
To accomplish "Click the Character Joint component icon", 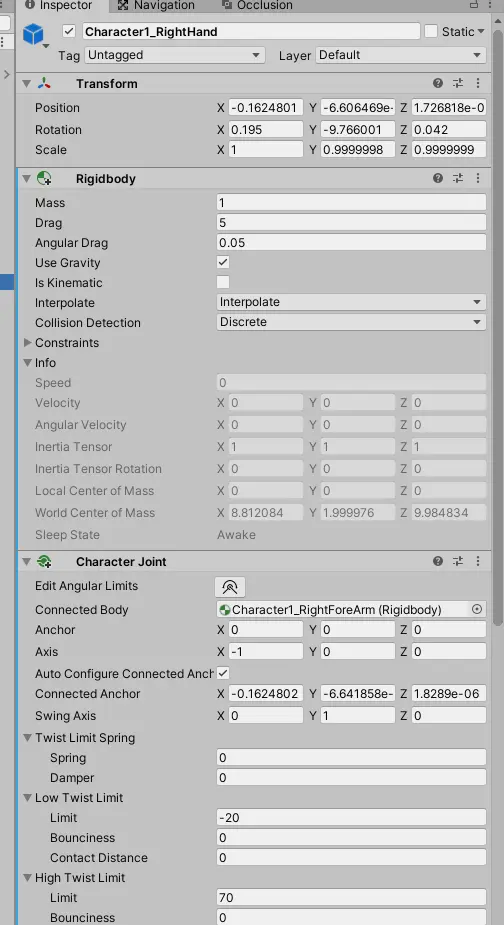I will pyautogui.click(x=44, y=561).
